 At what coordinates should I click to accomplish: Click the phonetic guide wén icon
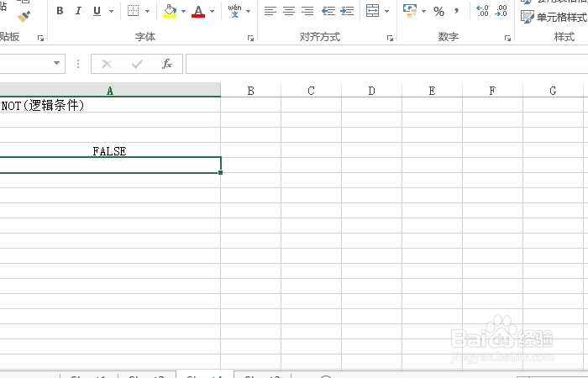[x=234, y=11]
